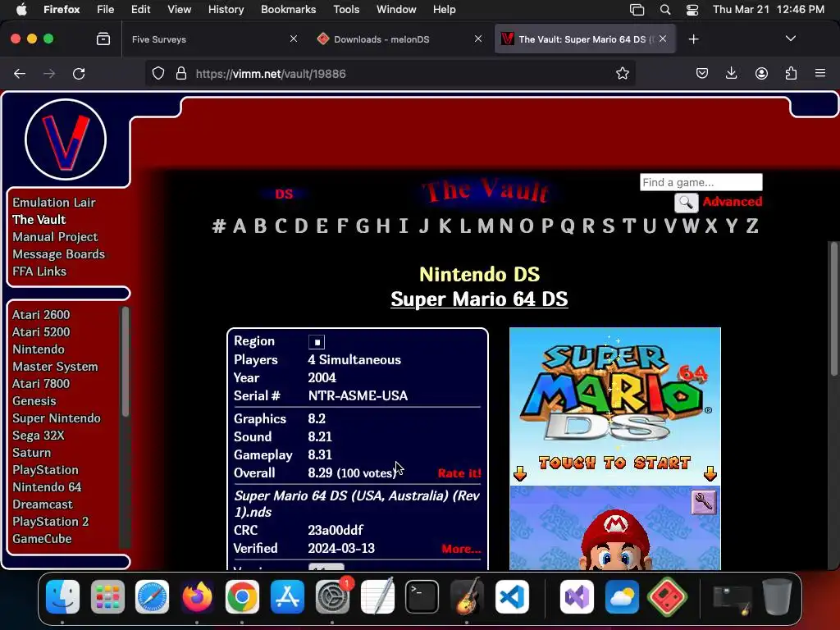Click the More... link
The width and height of the screenshot is (840, 630).
pos(461,549)
